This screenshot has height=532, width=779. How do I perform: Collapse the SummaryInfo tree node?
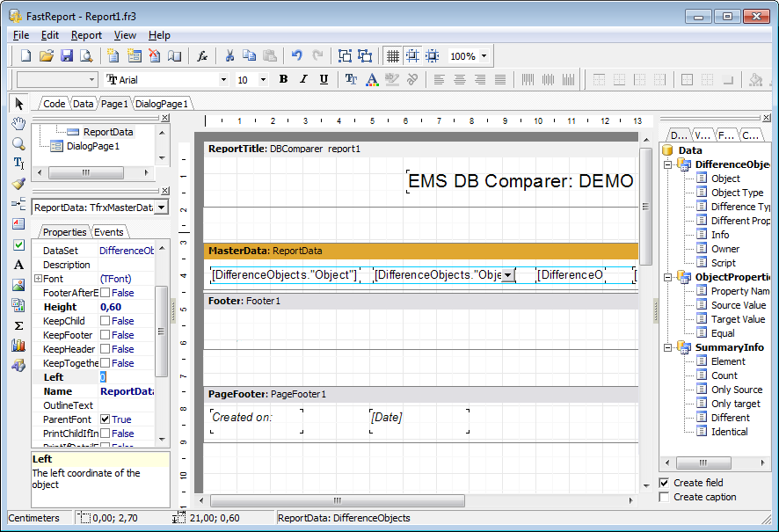(667, 347)
